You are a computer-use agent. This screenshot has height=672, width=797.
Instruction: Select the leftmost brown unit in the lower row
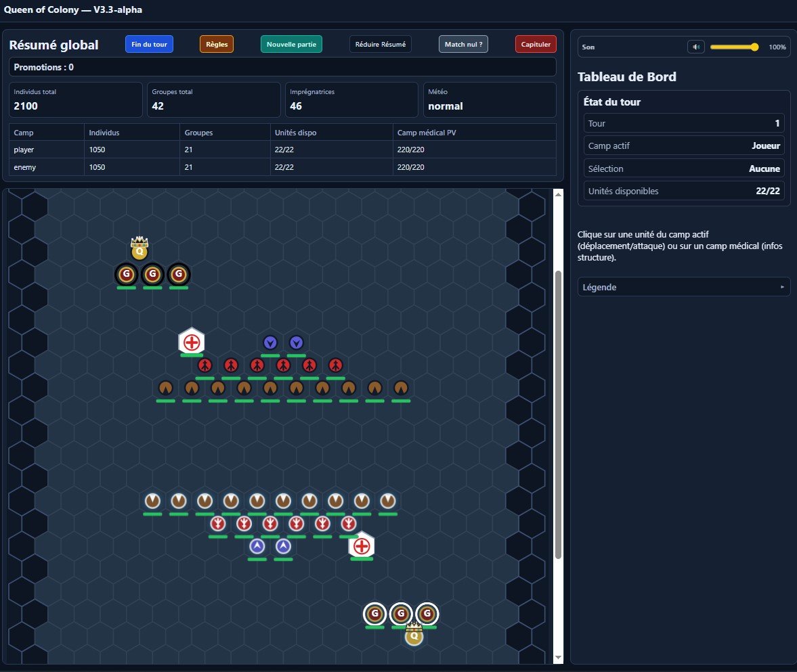pos(152,501)
